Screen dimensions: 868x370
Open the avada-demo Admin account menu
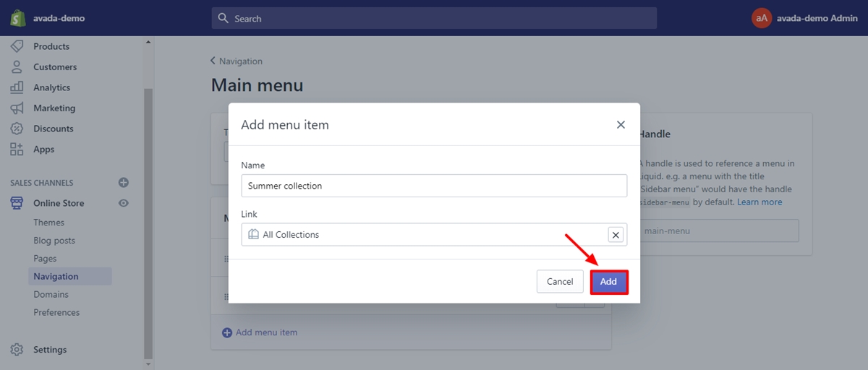[804, 18]
